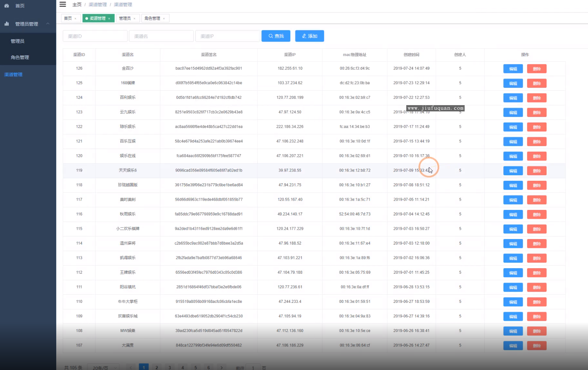This screenshot has height=370, width=588.
Task: Click the 查找 search button
Action: pos(276,36)
